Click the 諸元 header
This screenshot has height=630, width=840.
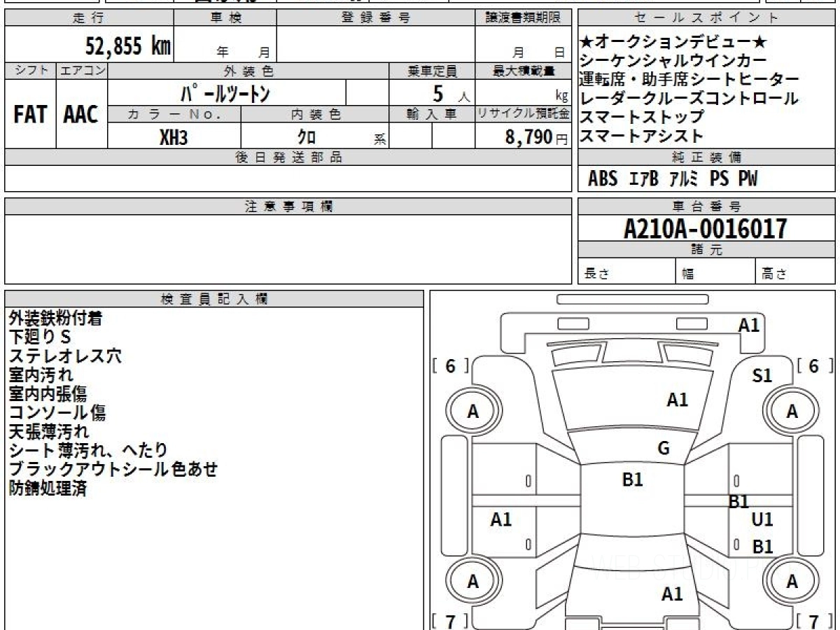pyautogui.click(x=706, y=250)
